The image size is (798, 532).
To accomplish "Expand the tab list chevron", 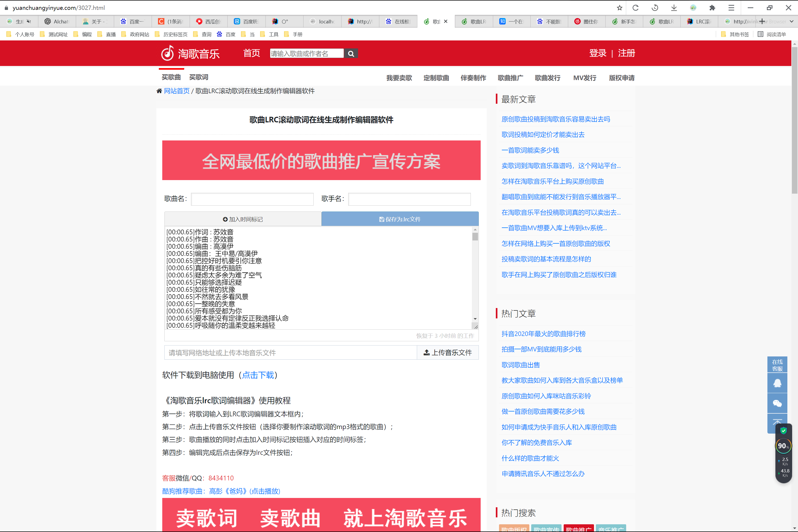I will coord(791,21).
